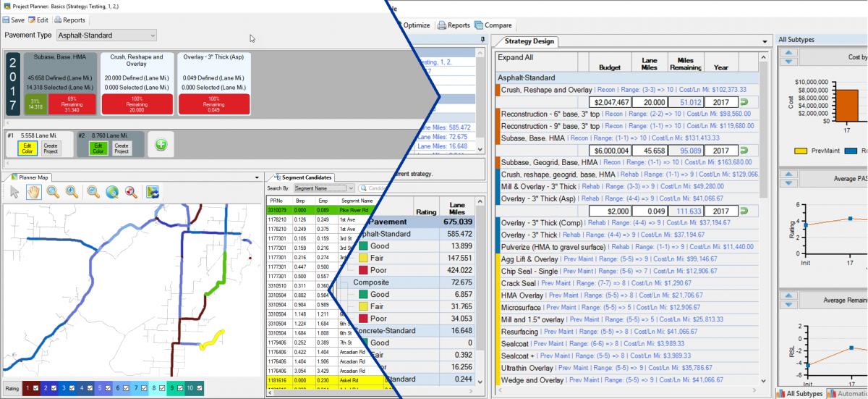868x399 pixels.
Task: Toggle rating 5 checkbox in map legend
Action: click(106, 388)
